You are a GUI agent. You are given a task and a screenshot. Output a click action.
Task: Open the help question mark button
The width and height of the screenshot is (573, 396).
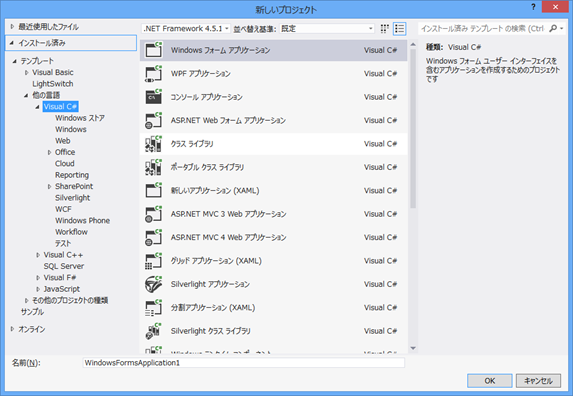pos(533,7)
